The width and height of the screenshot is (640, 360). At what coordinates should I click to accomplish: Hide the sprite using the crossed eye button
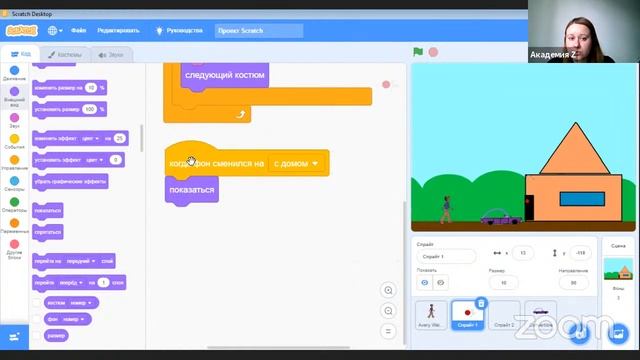coord(440,282)
